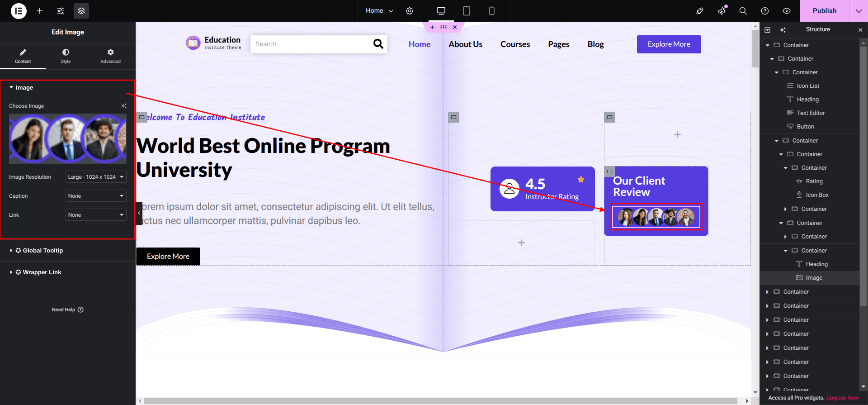Click the container drag handle dots
The image size is (868, 405).
pyautogui.click(x=443, y=27)
